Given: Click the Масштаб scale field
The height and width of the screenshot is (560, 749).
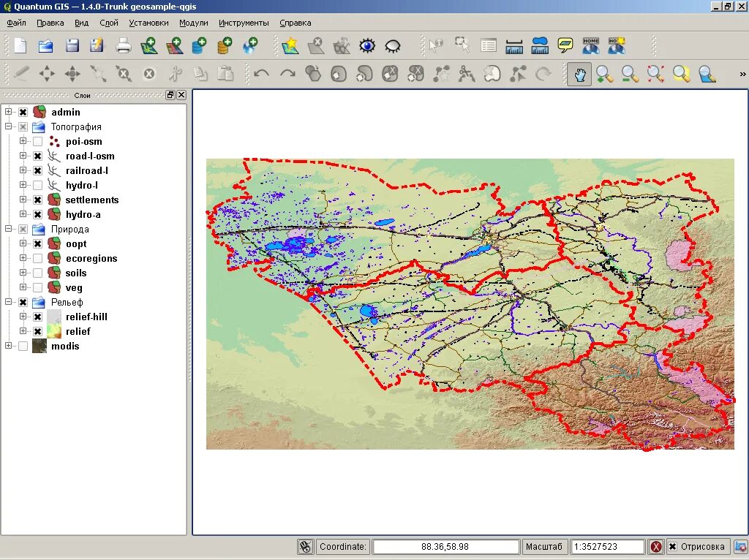Looking at the screenshot, I should tap(608, 547).
